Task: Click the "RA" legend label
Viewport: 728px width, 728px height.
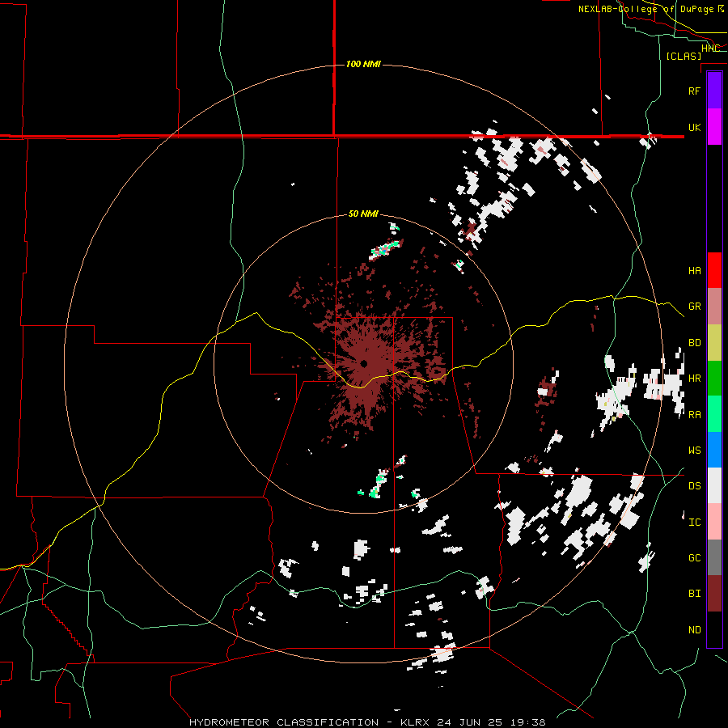Action: (695, 414)
